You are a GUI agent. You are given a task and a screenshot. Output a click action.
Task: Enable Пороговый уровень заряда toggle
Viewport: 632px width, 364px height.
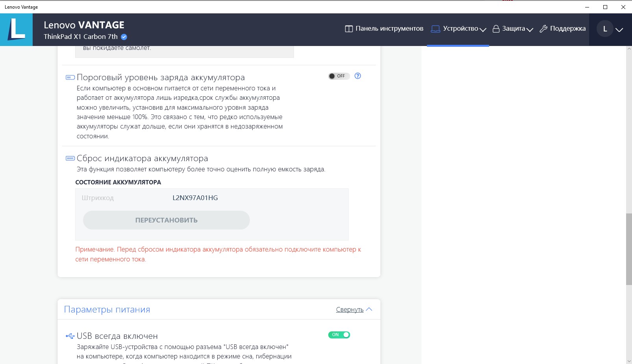point(339,76)
